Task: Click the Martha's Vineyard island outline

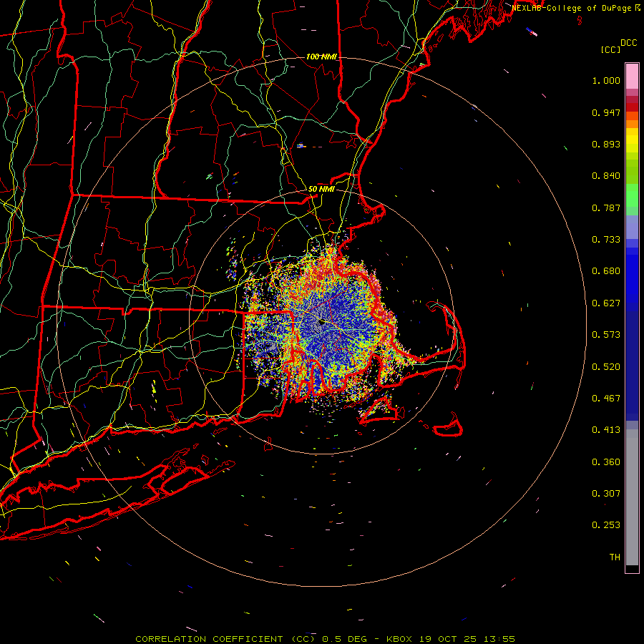Action: point(380,409)
